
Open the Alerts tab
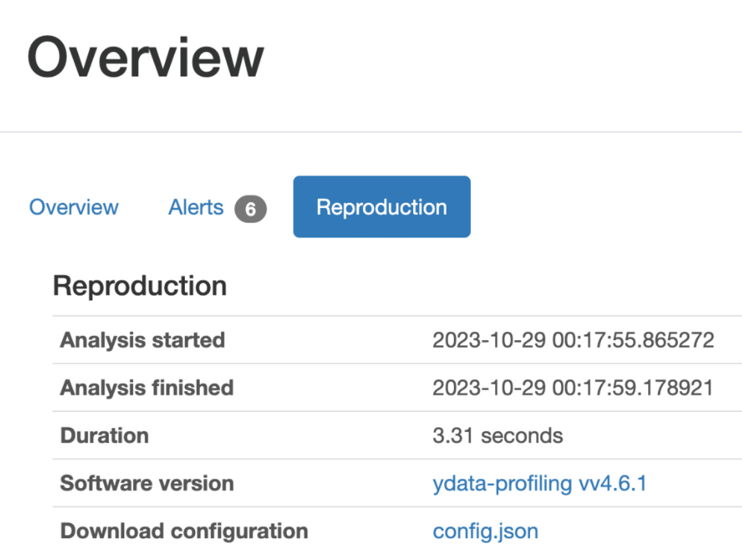pyautogui.click(x=196, y=207)
